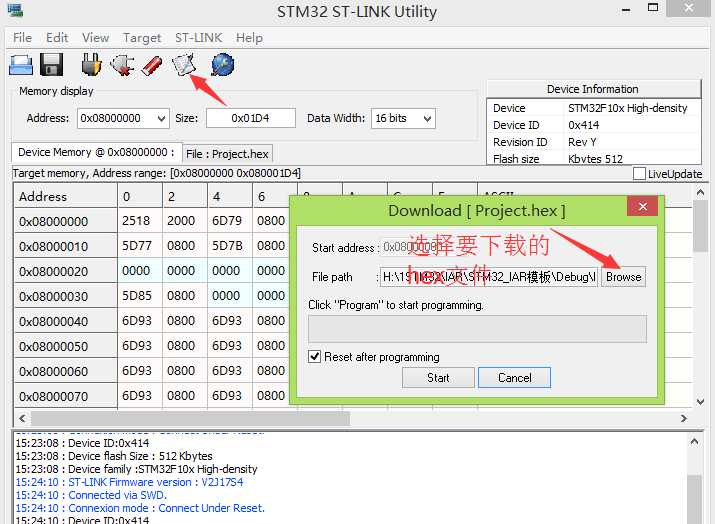Switch to File : Project.hex tab
This screenshot has width=715, height=524.
(227, 154)
